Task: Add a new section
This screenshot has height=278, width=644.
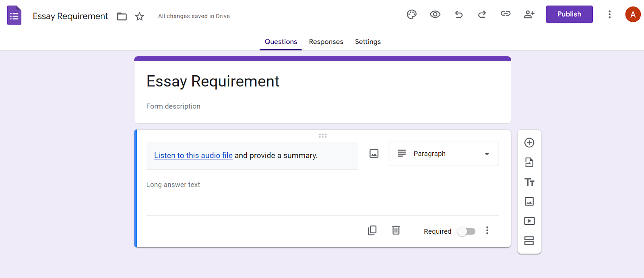Action: coord(529,241)
